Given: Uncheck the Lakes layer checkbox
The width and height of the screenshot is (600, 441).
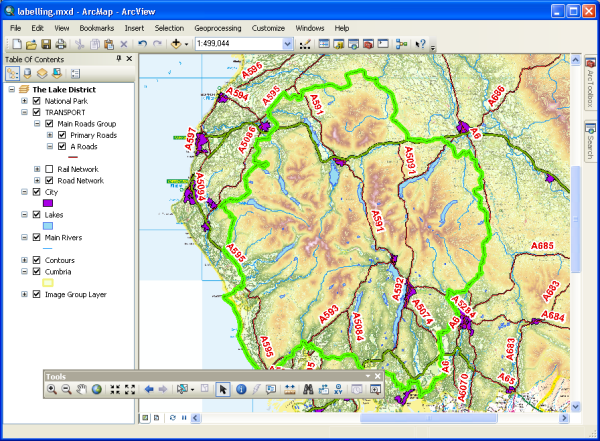Looking at the screenshot, I should coord(36,215).
